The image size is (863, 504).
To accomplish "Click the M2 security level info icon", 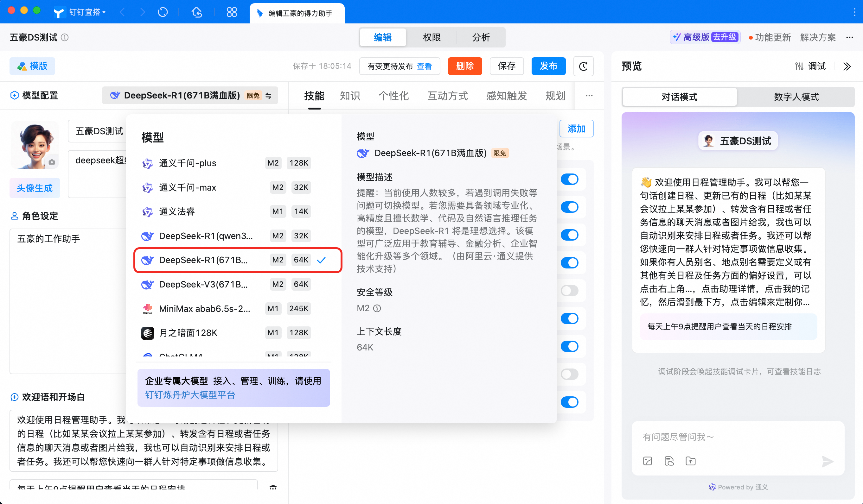I will [377, 309].
